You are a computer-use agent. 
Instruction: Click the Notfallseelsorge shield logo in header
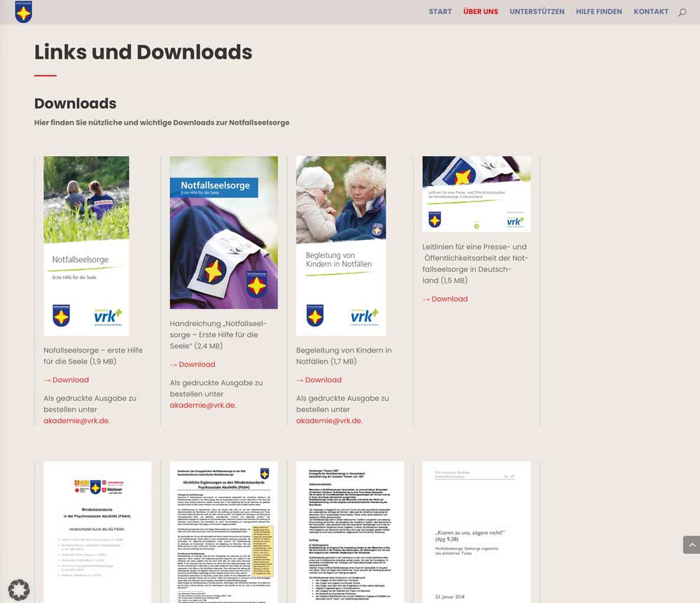tap(23, 12)
